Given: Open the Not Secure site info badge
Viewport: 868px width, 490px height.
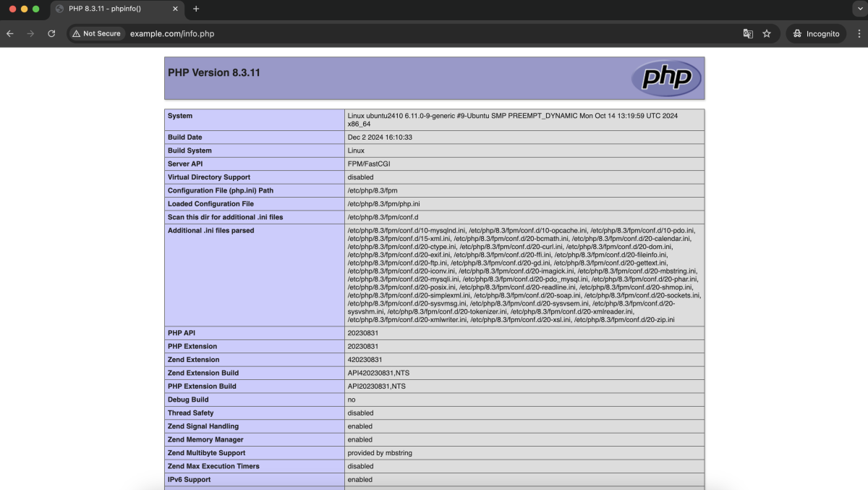Looking at the screenshot, I should [96, 33].
